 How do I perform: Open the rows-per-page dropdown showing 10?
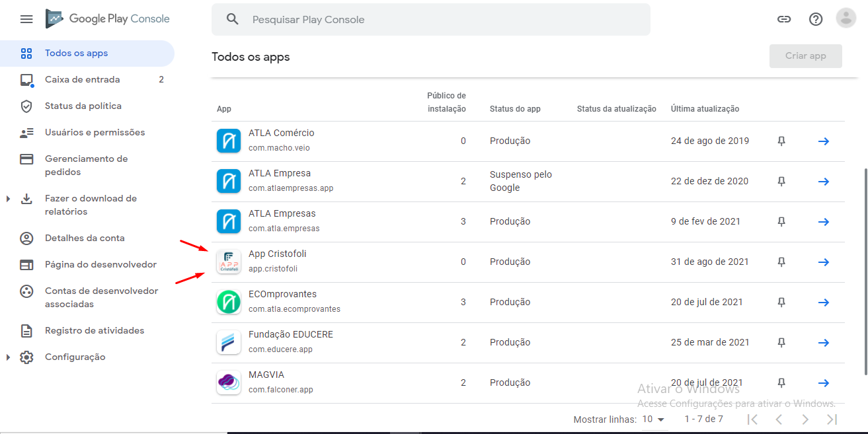(x=653, y=419)
